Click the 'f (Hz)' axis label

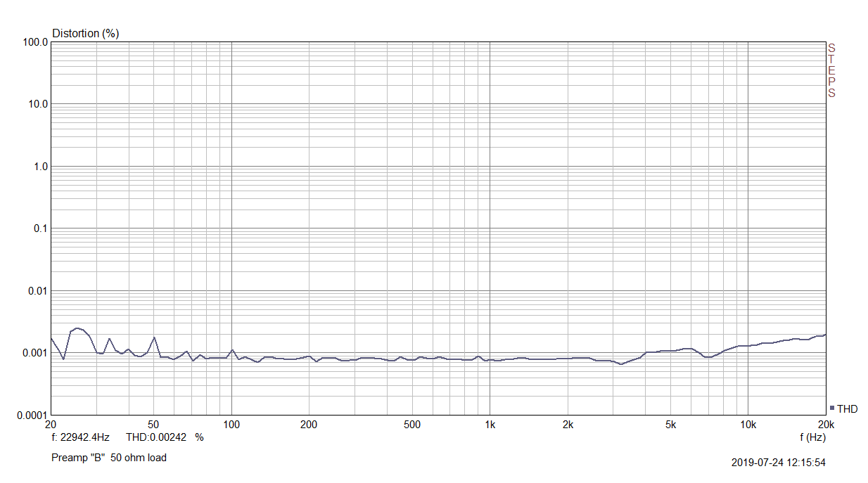point(812,437)
